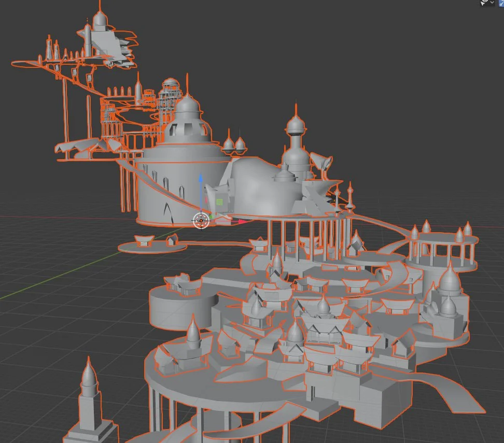Click the green square plane-move gizmo handle
The height and width of the screenshot is (443, 504).
tap(219, 202)
